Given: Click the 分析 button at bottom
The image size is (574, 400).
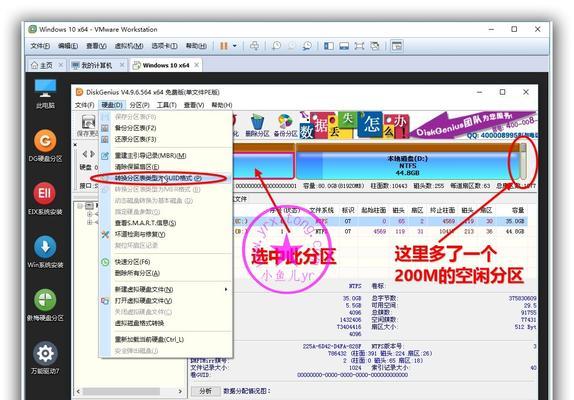Looking at the screenshot, I should pyautogui.click(x=205, y=391).
